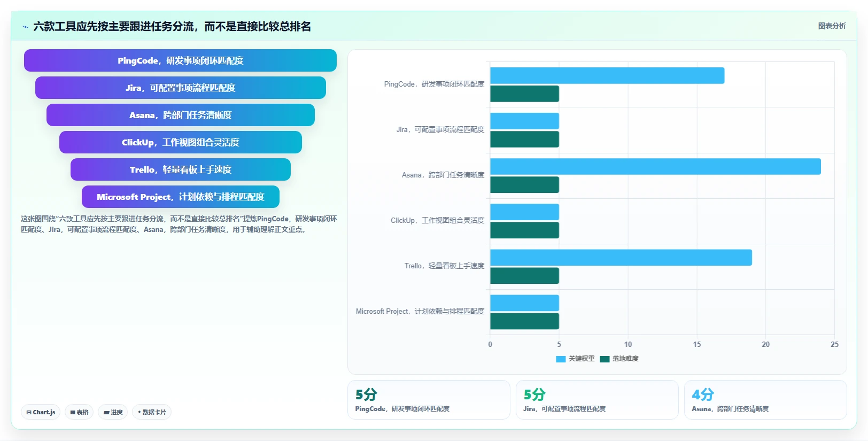This screenshot has height=441, width=868.
Task: Click ClickUp's blue 关键权重 bar
Action: (x=524, y=212)
